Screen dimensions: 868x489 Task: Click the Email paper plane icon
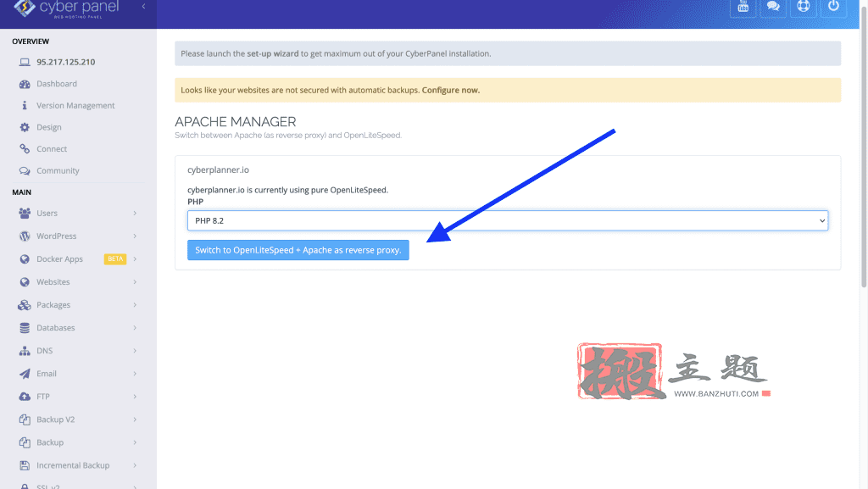pos(25,374)
